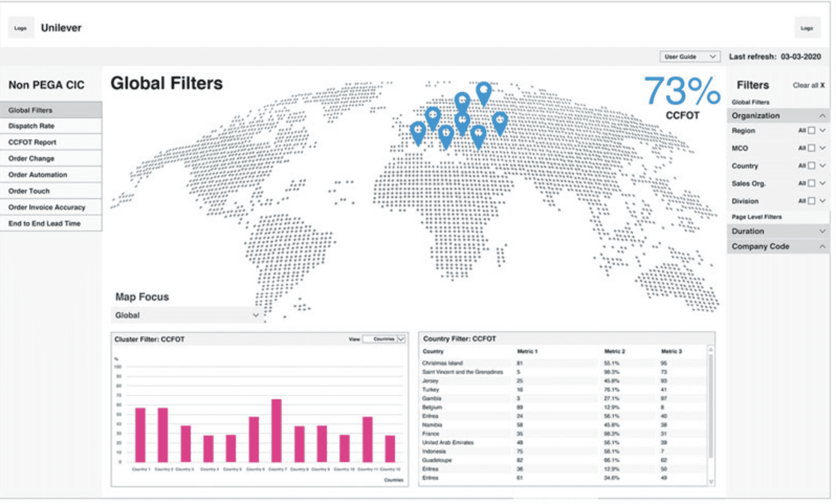The image size is (836, 504).
Task: Click the Cluster Filter: CCFOT title
Action: (x=150, y=341)
